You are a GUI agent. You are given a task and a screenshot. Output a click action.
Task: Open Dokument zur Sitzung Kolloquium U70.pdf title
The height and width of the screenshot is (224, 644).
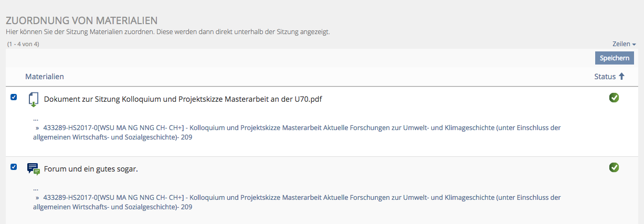[x=183, y=99]
